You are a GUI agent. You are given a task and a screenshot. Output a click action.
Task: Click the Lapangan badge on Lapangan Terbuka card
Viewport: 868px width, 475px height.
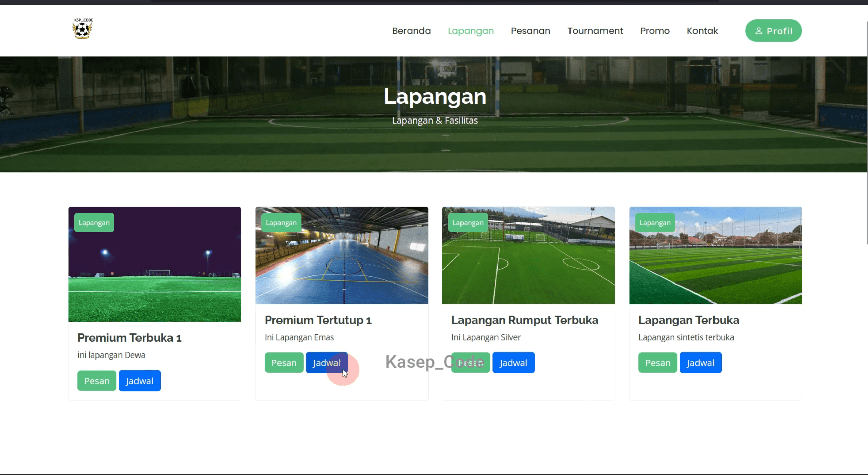click(655, 222)
